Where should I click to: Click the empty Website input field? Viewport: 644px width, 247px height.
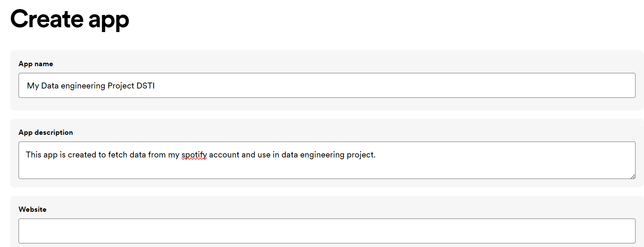tap(327, 231)
